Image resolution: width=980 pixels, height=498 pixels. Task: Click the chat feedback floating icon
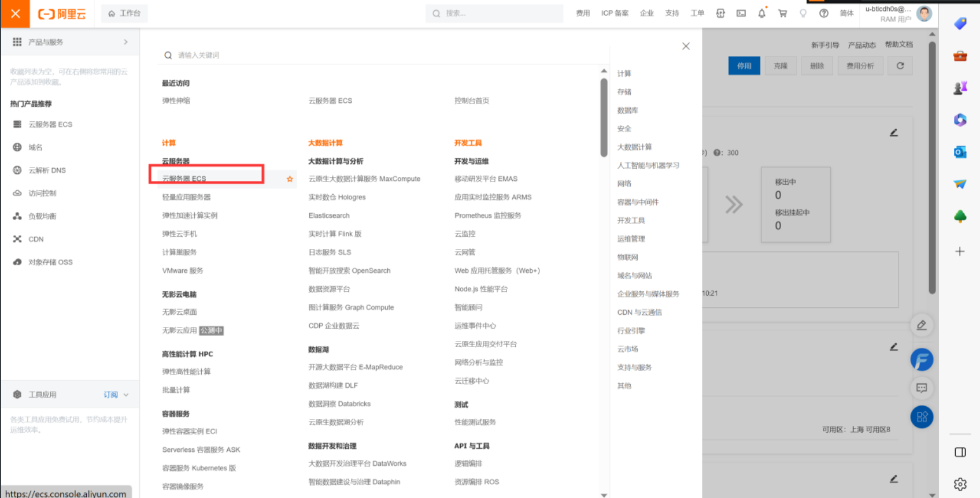(x=922, y=388)
